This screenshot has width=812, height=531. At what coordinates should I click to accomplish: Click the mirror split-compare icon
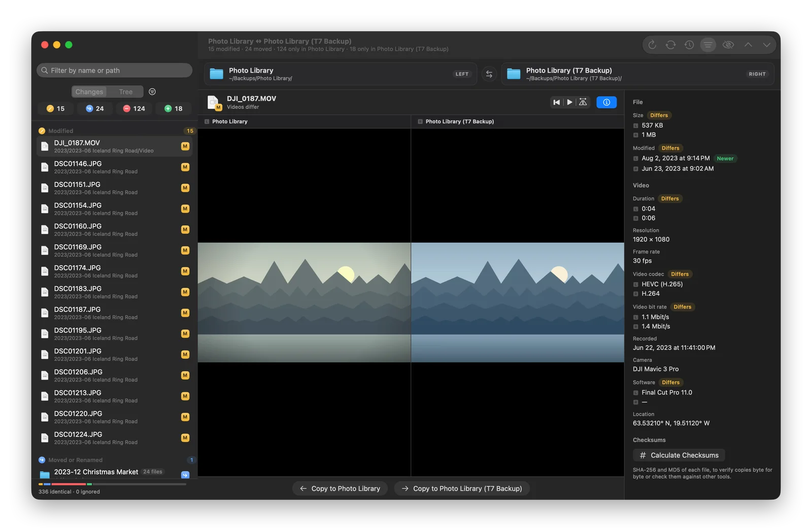click(583, 102)
